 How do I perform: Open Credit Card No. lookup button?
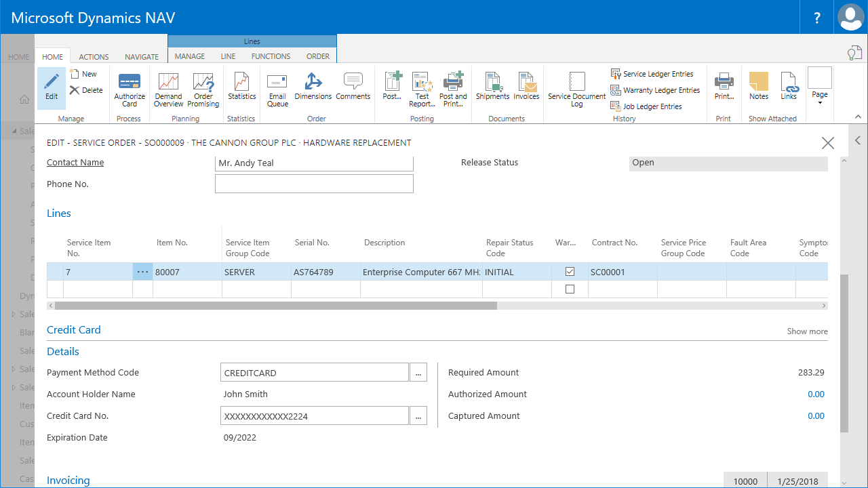tap(418, 416)
